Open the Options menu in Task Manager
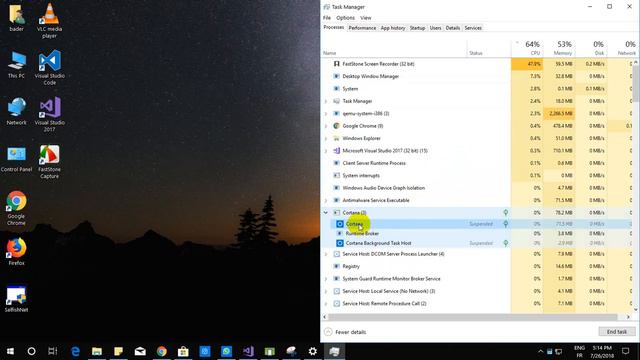Screen dimensions: 640x360 (345, 18)
